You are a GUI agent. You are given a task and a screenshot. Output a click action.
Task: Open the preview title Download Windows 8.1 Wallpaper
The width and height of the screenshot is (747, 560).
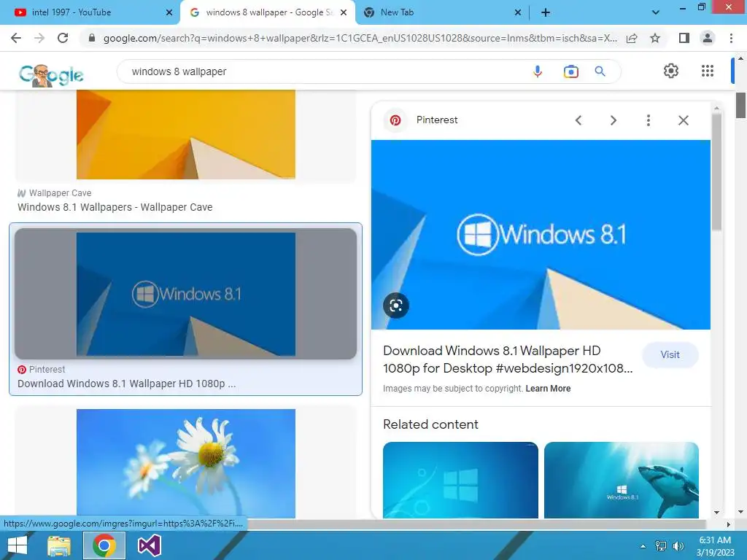508,359
